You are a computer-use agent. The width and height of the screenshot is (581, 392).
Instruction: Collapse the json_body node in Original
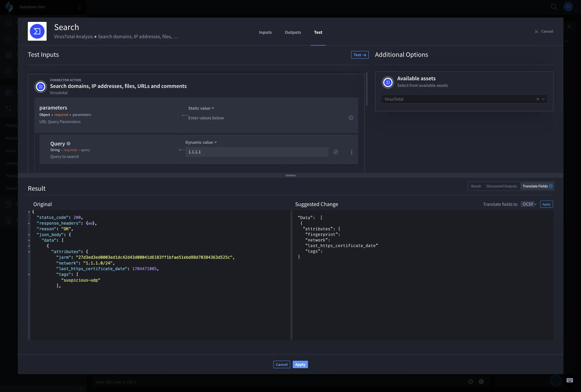click(x=29, y=235)
